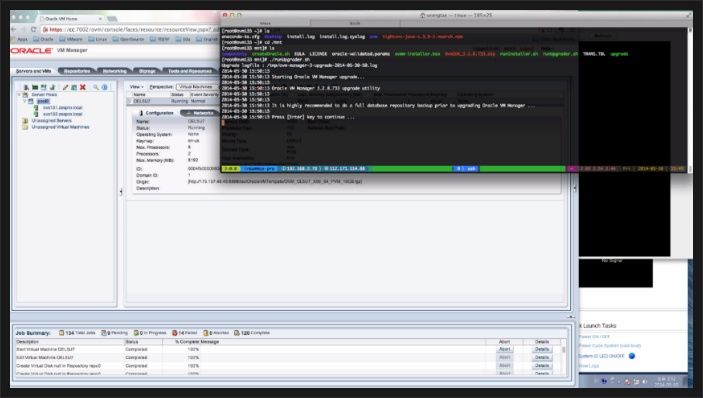Click the Power Cycle System link
The image size is (703, 398).
tap(610, 346)
